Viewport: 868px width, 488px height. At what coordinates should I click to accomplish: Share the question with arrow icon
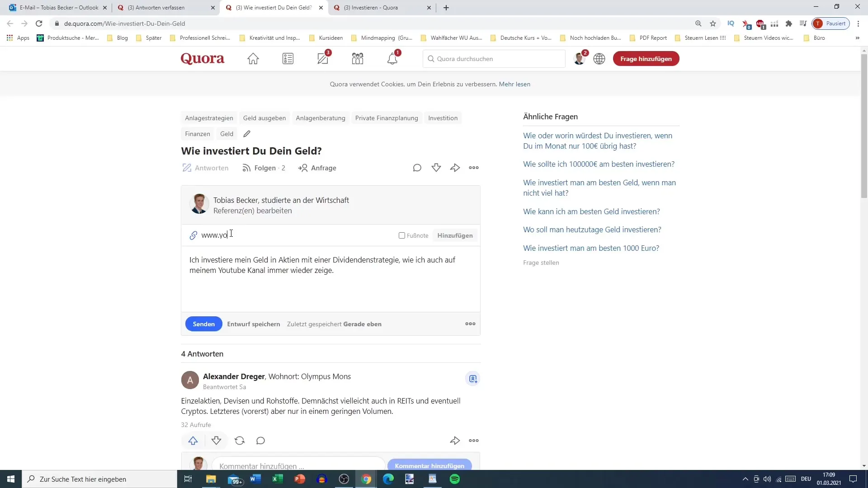pyautogui.click(x=455, y=168)
